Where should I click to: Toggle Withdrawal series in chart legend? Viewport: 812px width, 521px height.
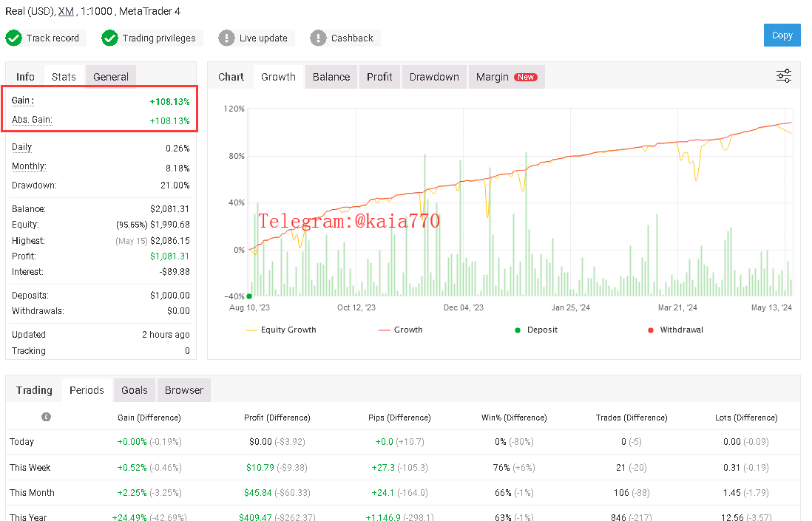(x=675, y=330)
